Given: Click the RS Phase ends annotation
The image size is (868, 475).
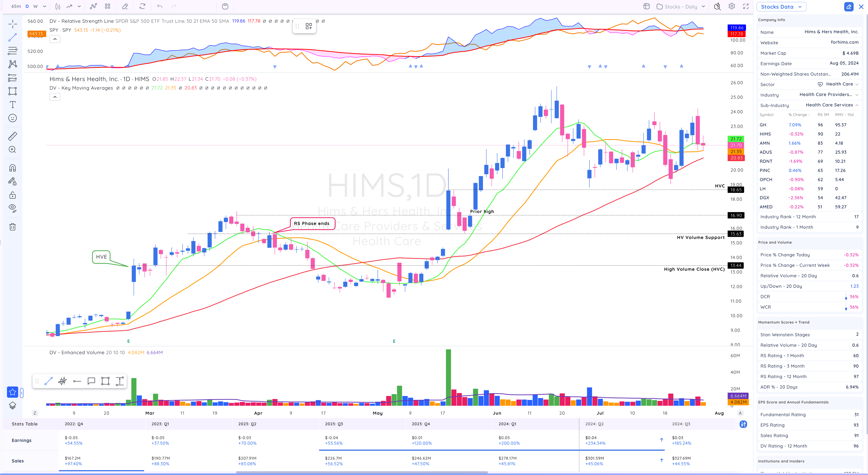Looking at the screenshot, I should [312, 223].
